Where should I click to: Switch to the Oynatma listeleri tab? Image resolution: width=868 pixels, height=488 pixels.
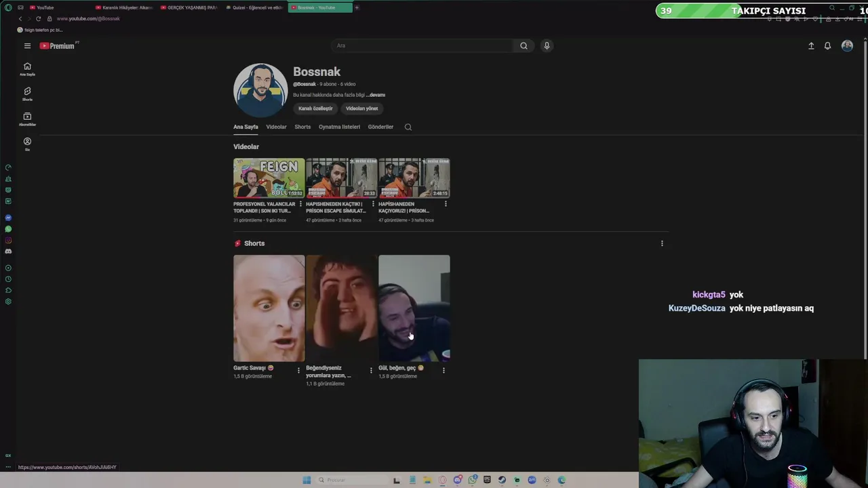click(x=339, y=127)
